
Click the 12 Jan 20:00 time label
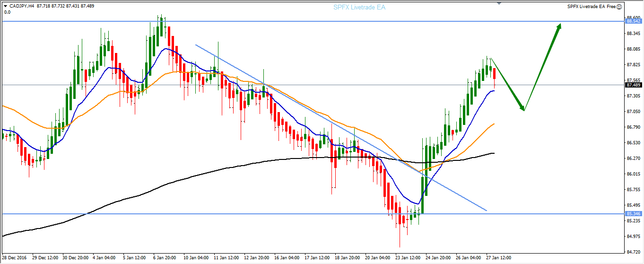point(257,258)
